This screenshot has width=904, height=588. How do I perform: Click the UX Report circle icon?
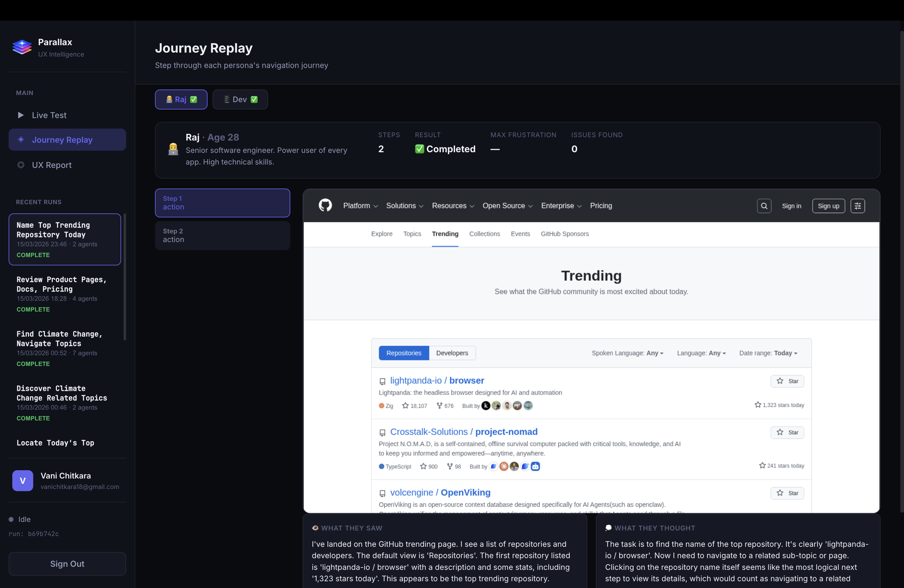coord(21,165)
